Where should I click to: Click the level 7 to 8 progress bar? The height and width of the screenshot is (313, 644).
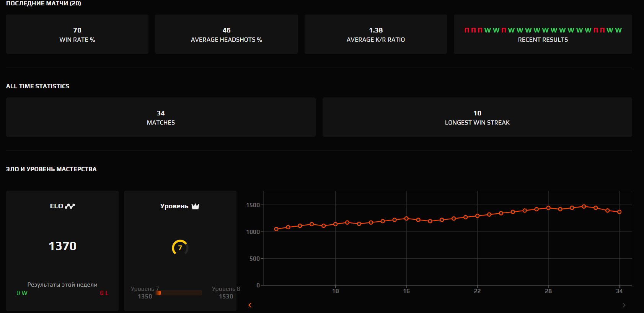pyautogui.click(x=179, y=293)
